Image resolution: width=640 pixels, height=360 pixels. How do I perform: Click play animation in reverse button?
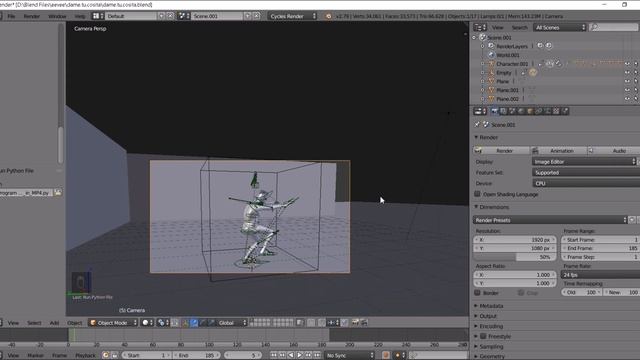pyautogui.click(x=291, y=356)
